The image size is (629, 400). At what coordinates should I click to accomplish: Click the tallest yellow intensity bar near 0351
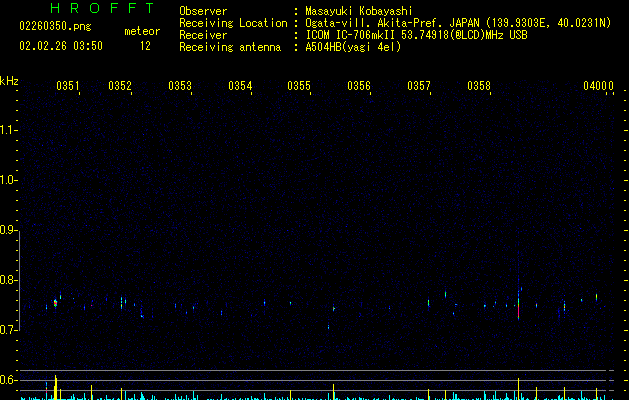tap(55, 387)
